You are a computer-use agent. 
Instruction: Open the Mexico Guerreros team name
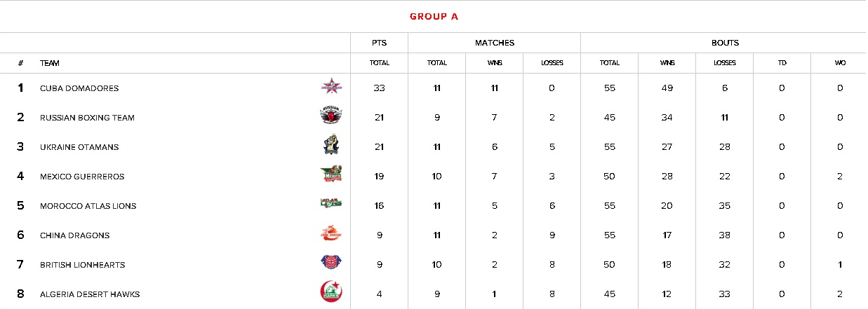[82, 177]
